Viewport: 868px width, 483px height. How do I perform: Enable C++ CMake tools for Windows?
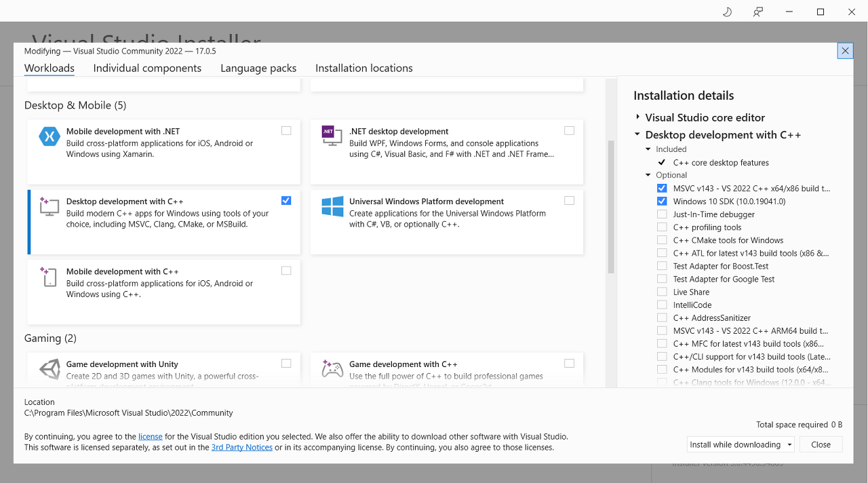click(x=662, y=240)
